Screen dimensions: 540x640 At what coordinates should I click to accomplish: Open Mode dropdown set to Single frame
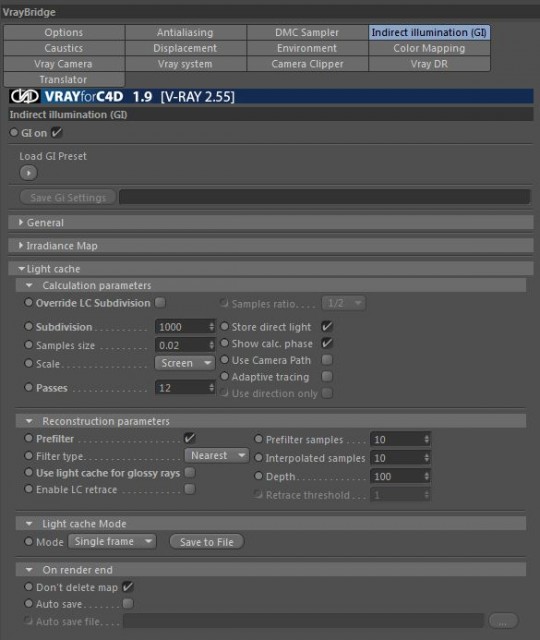coord(112,542)
